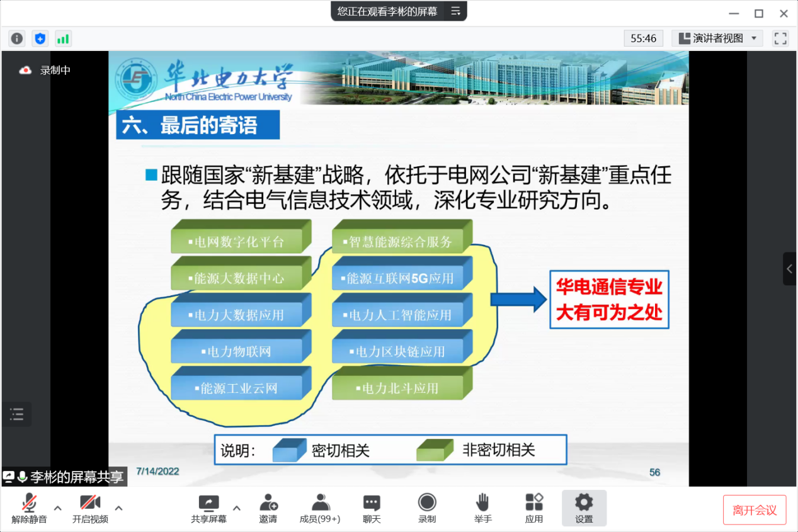Enter full screen mode
Image resolution: width=798 pixels, height=532 pixels.
[780, 38]
